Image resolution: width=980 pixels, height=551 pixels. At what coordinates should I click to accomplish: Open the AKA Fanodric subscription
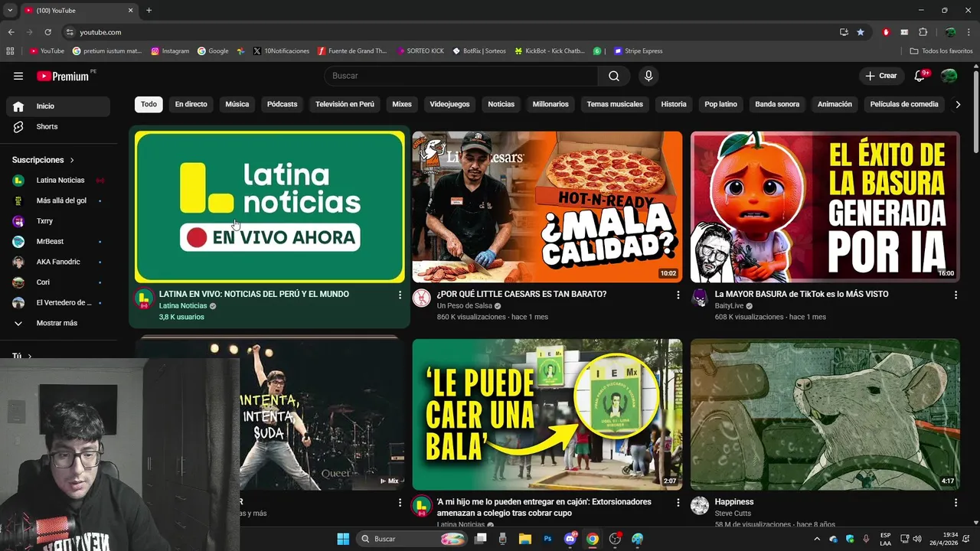[58, 262]
